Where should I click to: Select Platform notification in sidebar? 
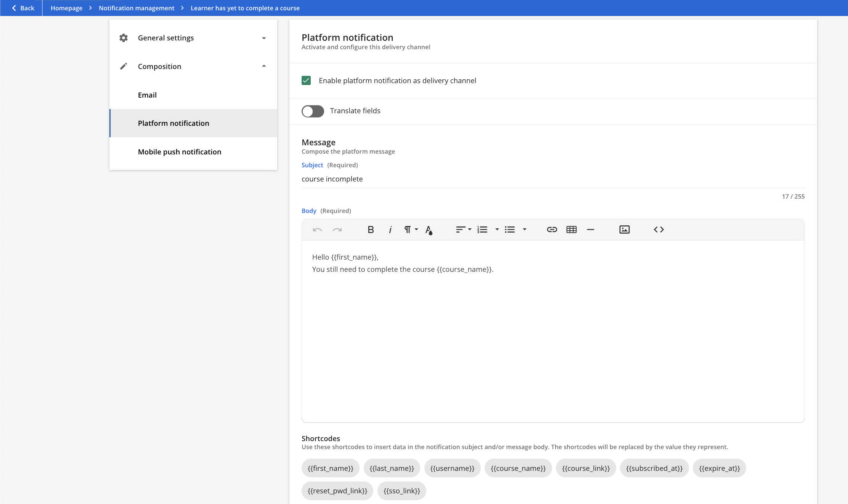(x=193, y=123)
